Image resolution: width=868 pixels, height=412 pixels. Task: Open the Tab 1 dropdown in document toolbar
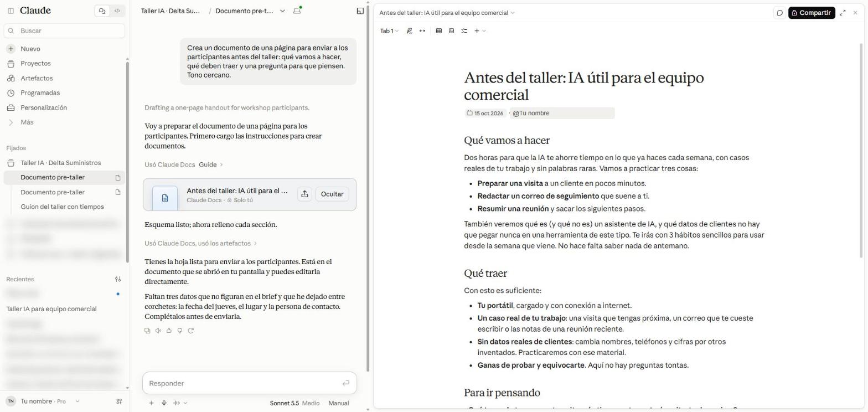pos(389,31)
